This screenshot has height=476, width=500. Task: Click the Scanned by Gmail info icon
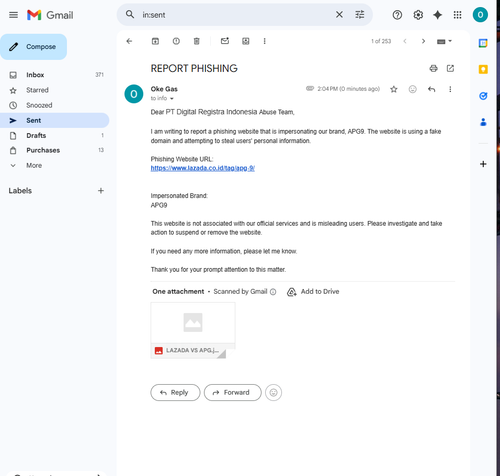[273, 292]
